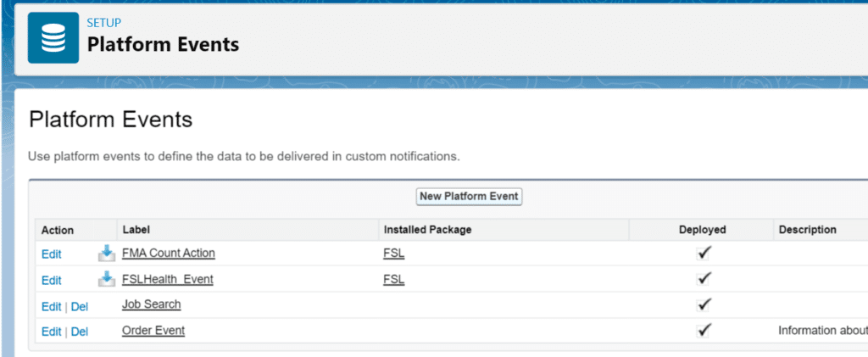Open the FSLHealth_Event label link
This screenshot has height=357, width=868.
coord(168,279)
